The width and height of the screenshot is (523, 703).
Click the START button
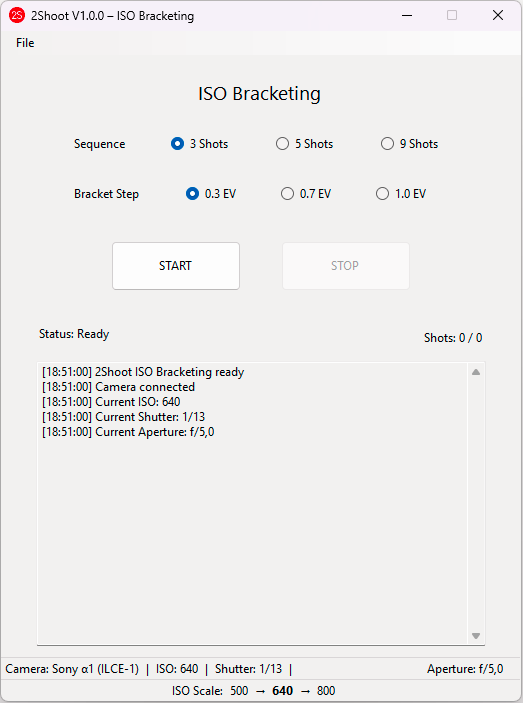click(176, 266)
